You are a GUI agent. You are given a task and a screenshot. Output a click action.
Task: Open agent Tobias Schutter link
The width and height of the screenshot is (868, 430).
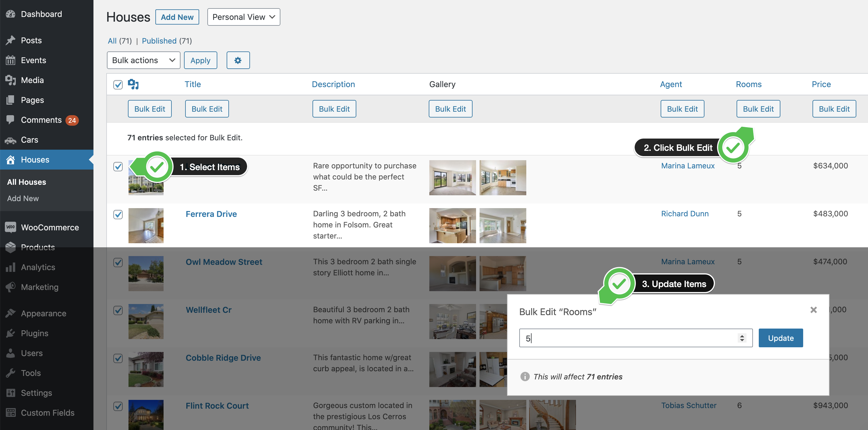689,406
